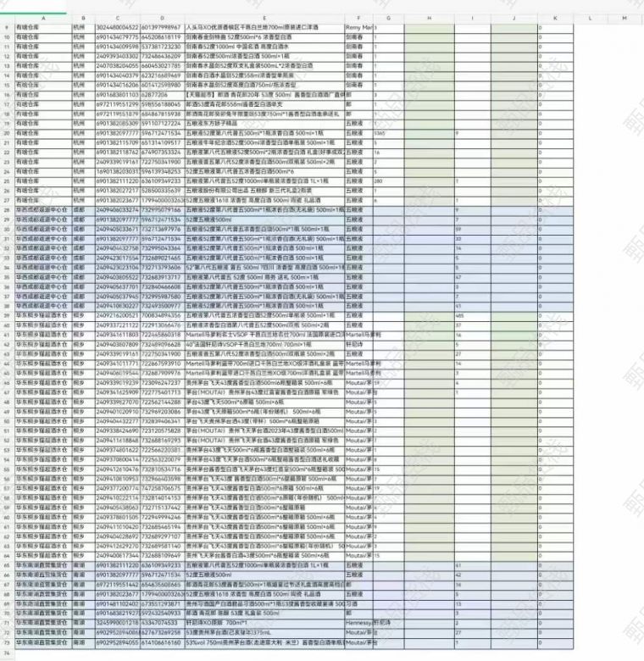Select column I header
This screenshot has width=644, height=661.
pyautogui.click(x=473, y=18)
